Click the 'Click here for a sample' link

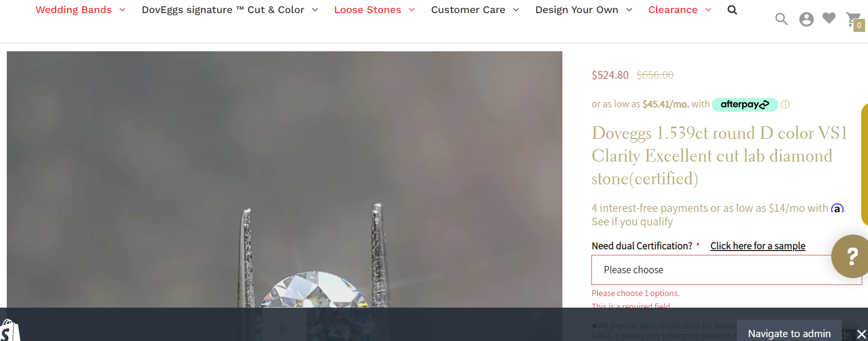[758, 246]
